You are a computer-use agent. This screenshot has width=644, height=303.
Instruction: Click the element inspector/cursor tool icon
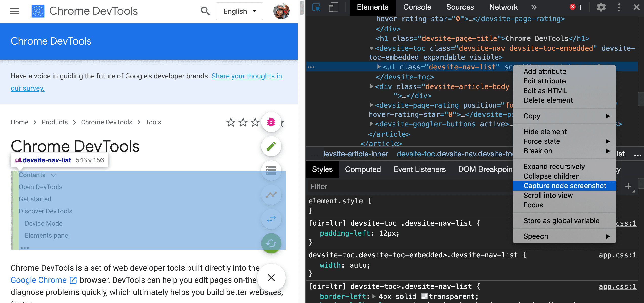(317, 7)
